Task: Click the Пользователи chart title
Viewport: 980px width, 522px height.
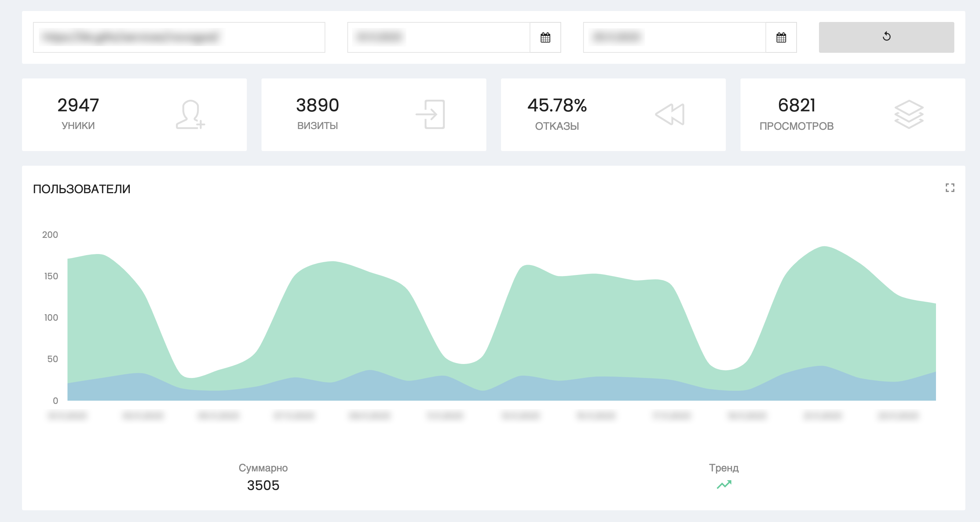Action: click(82, 189)
